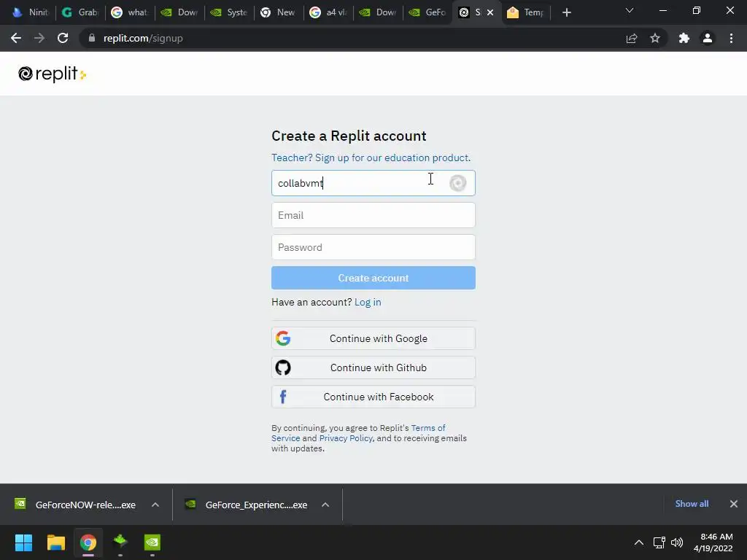Click the green arrow installer taskbar icon
The height and width of the screenshot is (560, 747).
tap(120, 542)
